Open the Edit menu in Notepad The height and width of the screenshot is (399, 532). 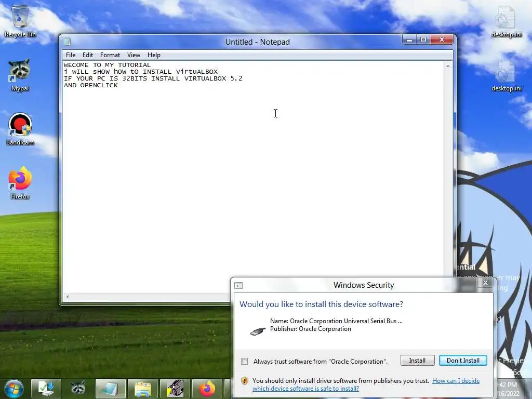pos(87,55)
